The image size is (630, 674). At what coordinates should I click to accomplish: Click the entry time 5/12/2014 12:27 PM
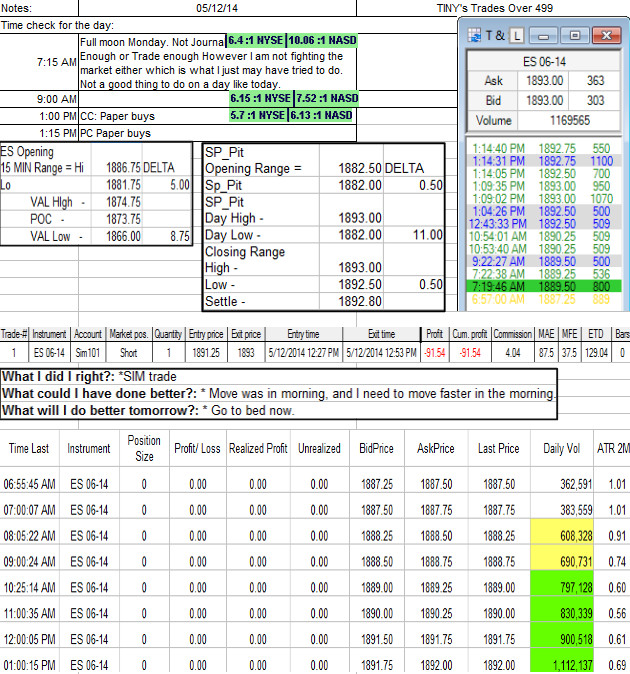[303, 353]
